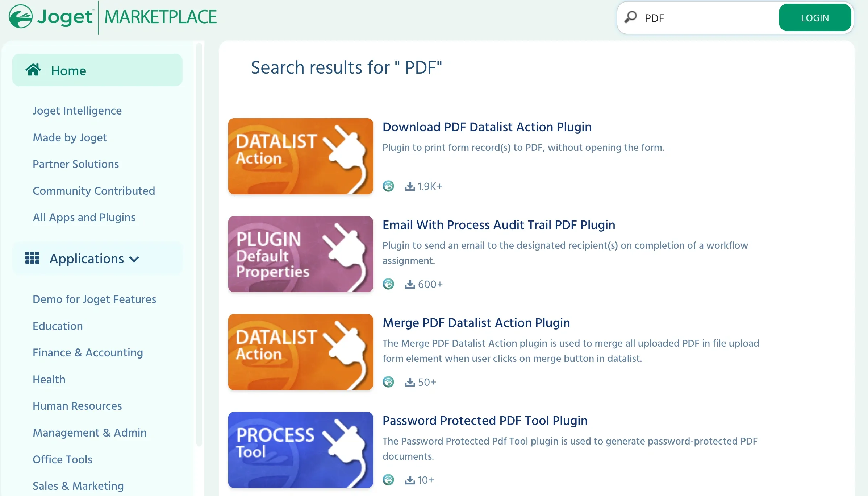This screenshot has height=496, width=868.
Task: Click the search magnifier icon
Action: 631,17
